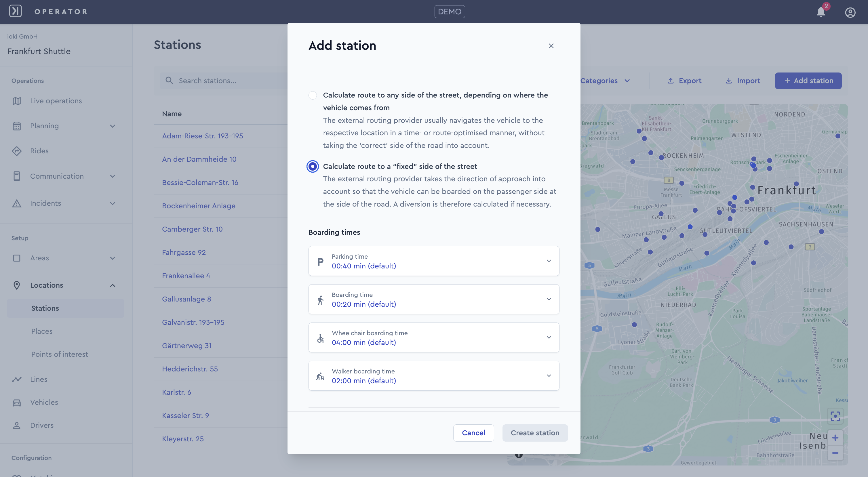The width and height of the screenshot is (868, 477).
Task: Zoom out on the map
Action: pyautogui.click(x=835, y=453)
